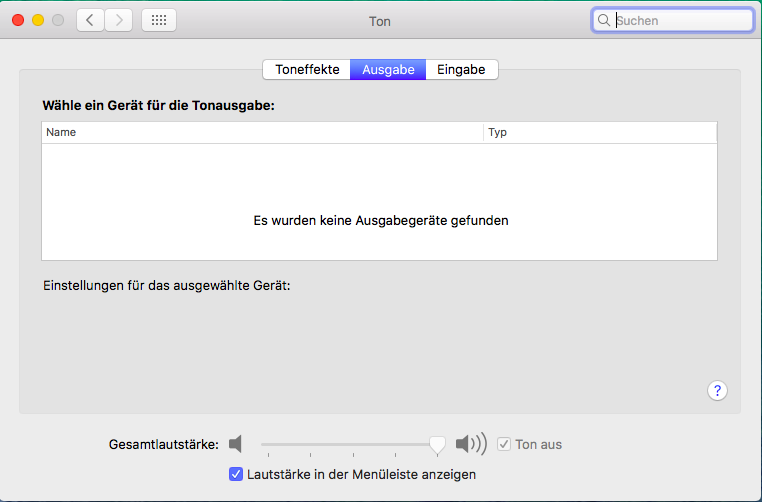Viewport: 762px width, 502px height.
Task: Click the forward navigation arrow
Action: pyautogui.click(x=118, y=20)
